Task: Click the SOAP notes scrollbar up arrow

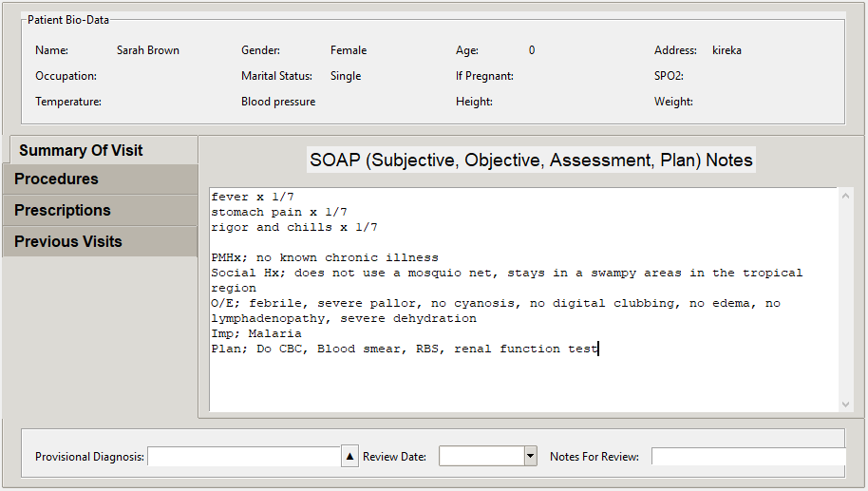Action: (x=845, y=196)
